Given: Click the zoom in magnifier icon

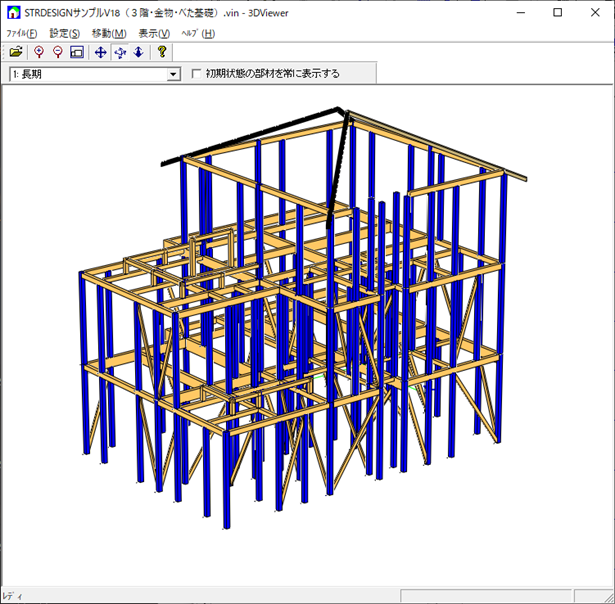Looking at the screenshot, I should [x=39, y=52].
